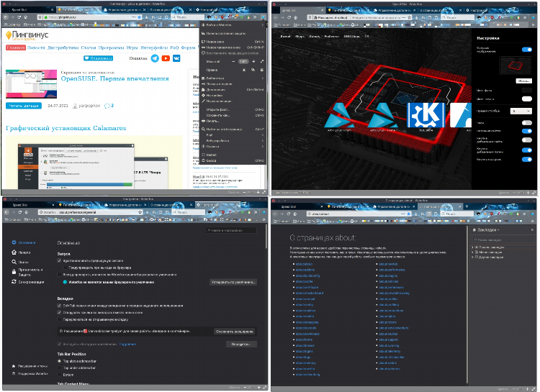The width and height of the screenshot is (540, 392).
Task: Close the hamburger menu in the Пингвинус window
Action: tap(263, 17)
